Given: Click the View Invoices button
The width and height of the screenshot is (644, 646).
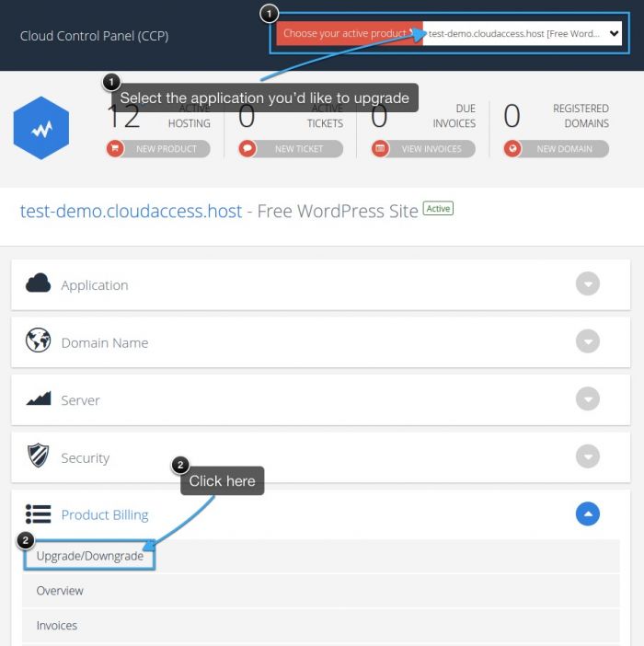Looking at the screenshot, I should (423, 149).
